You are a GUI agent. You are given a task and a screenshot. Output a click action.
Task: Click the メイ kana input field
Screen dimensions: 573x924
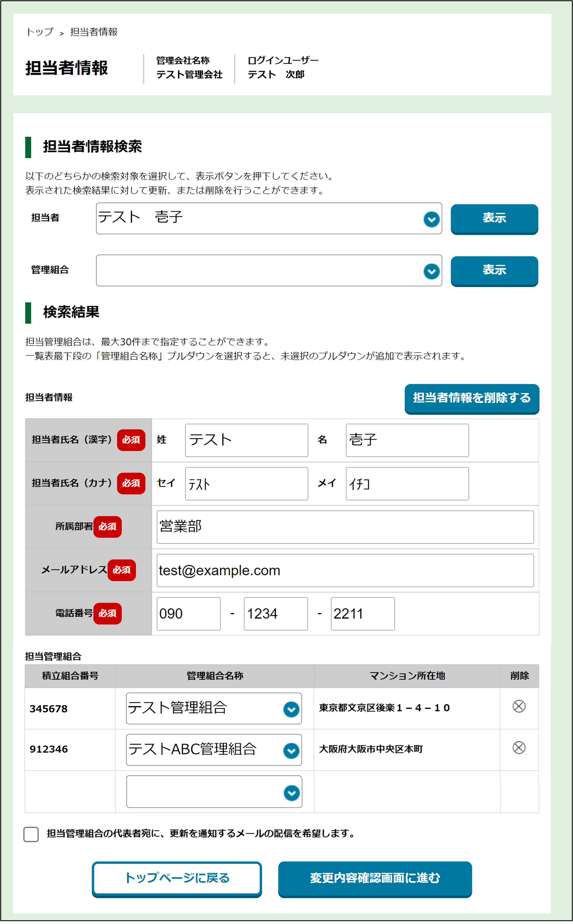point(407,484)
